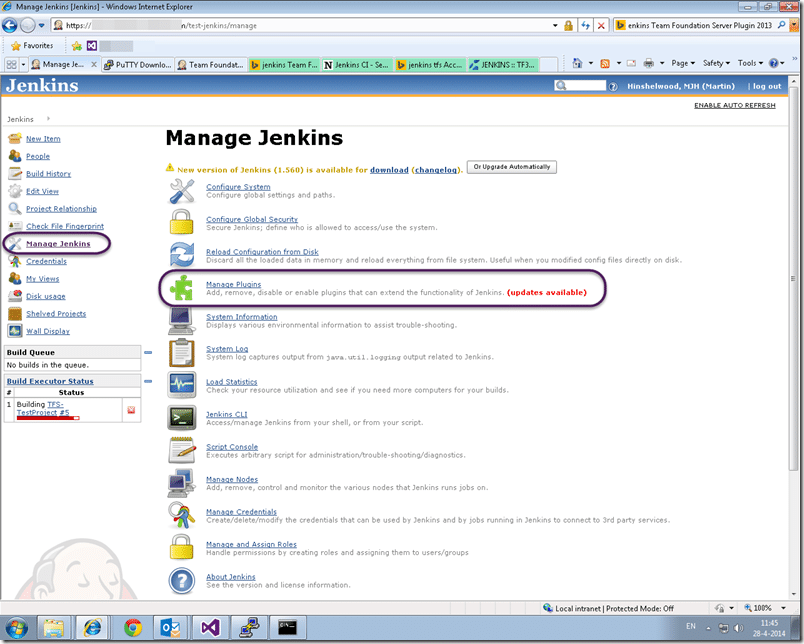Open the Configure System link
The width and height of the screenshot is (804, 644).
238,187
